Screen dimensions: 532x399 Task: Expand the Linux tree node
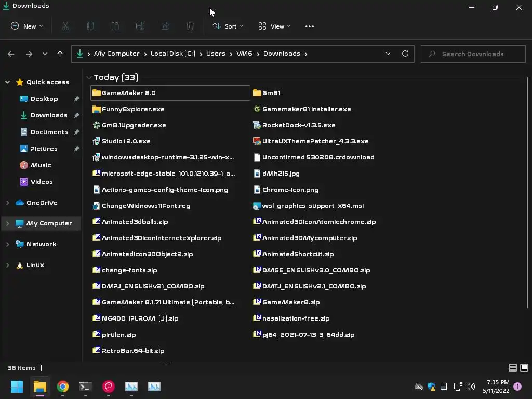pos(7,265)
